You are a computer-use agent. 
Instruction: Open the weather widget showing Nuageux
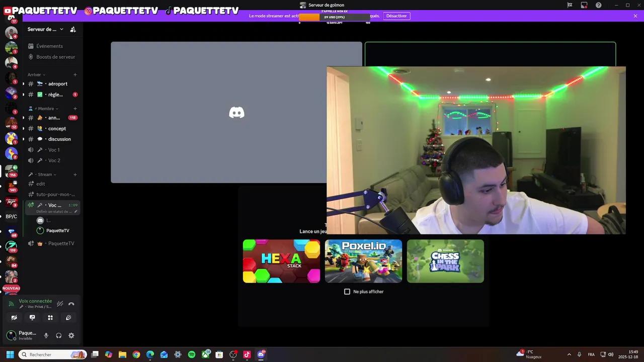[x=529, y=354]
